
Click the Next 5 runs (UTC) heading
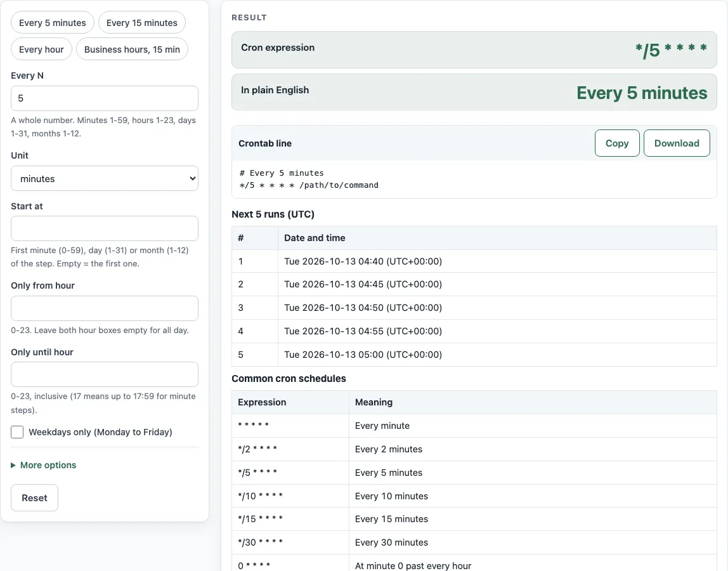click(x=273, y=214)
